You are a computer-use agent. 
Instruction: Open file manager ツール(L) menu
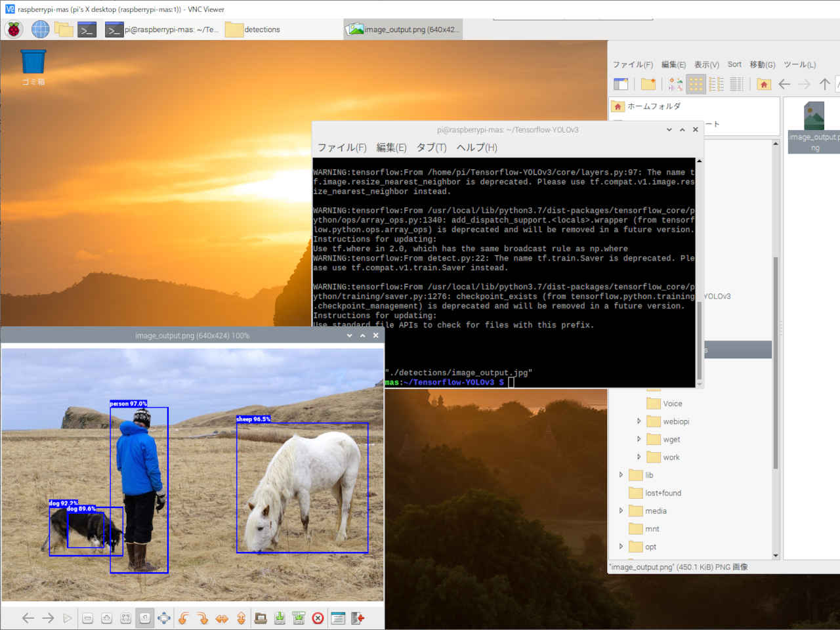(x=800, y=64)
